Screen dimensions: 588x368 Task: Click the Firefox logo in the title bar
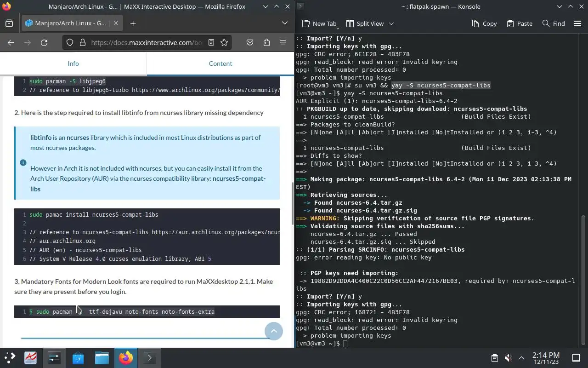click(x=6, y=6)
